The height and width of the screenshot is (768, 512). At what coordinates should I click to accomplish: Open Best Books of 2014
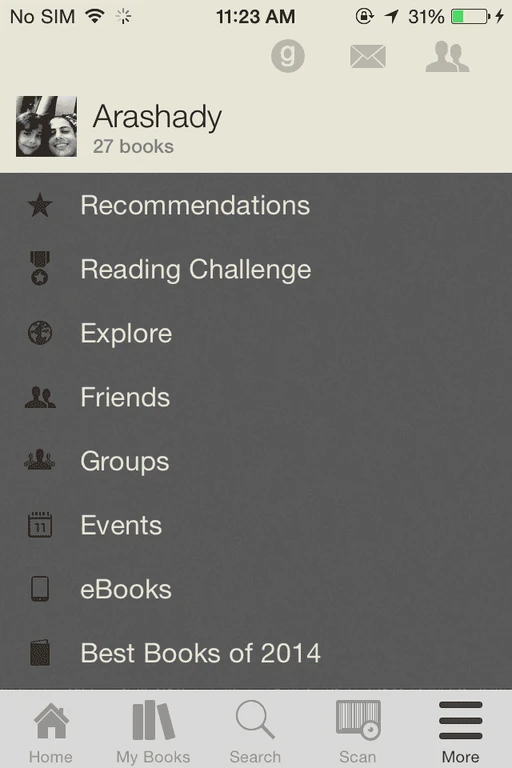[x=256, y=653]
